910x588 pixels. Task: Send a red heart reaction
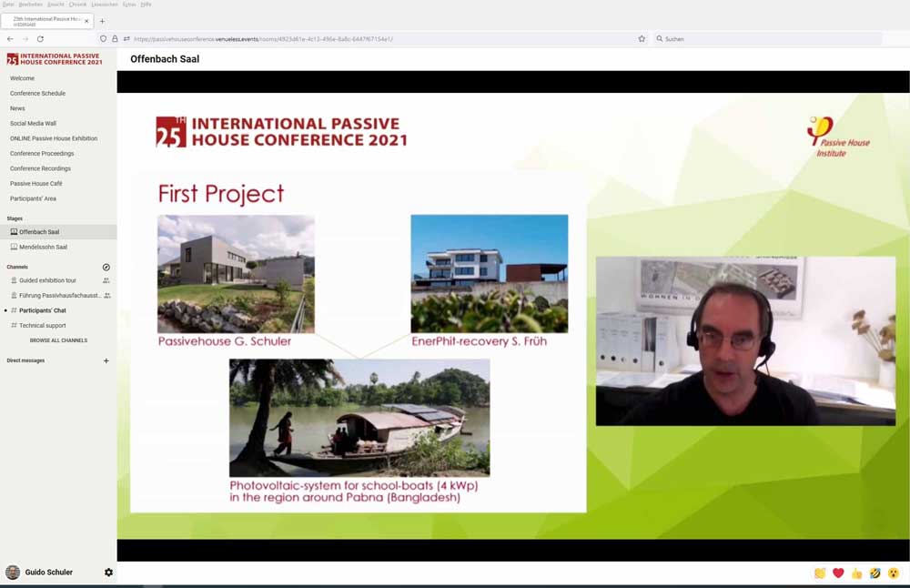(838, 573)
